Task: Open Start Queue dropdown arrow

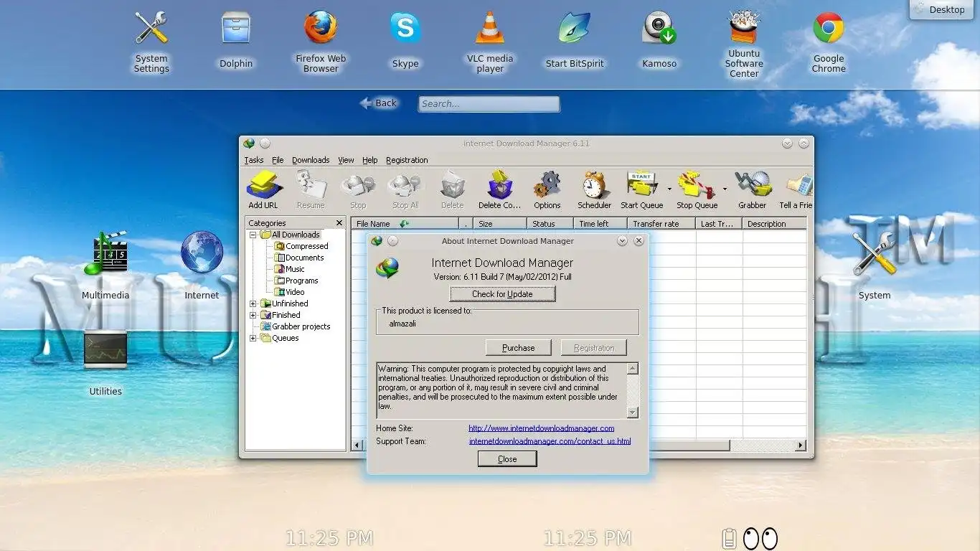Action: point(669,189)
